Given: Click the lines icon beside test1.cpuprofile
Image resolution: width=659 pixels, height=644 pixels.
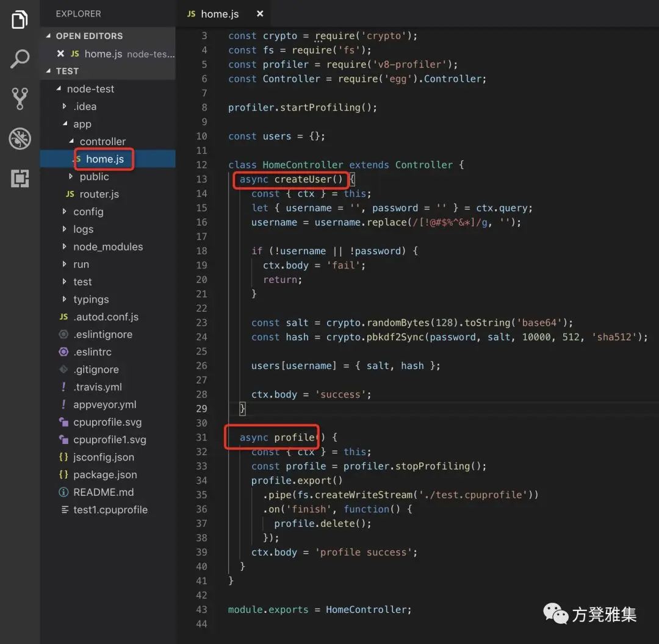Looking at the screenshot, I should [x=64, y=510].
